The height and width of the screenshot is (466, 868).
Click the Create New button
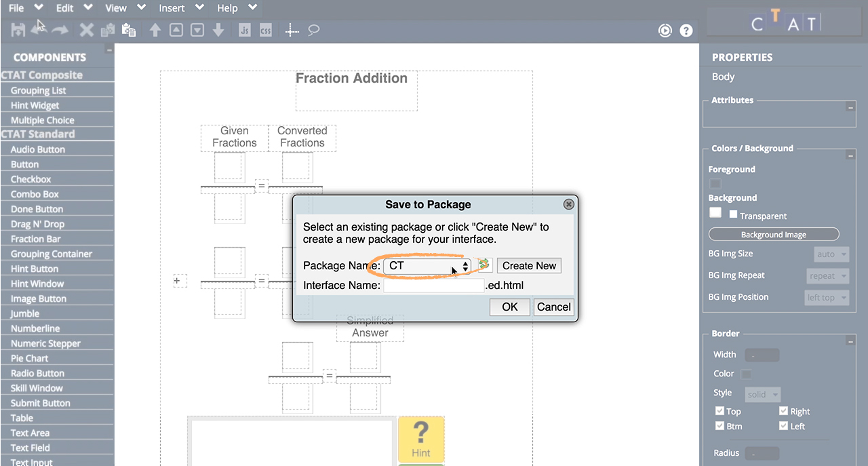tap(529, 265)
